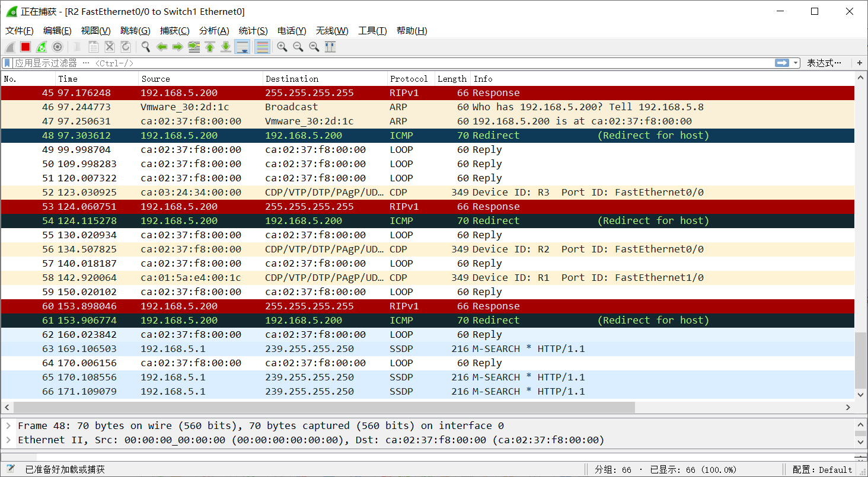
Task: Sort by the Length column header
Action: [x=453, y=79]
